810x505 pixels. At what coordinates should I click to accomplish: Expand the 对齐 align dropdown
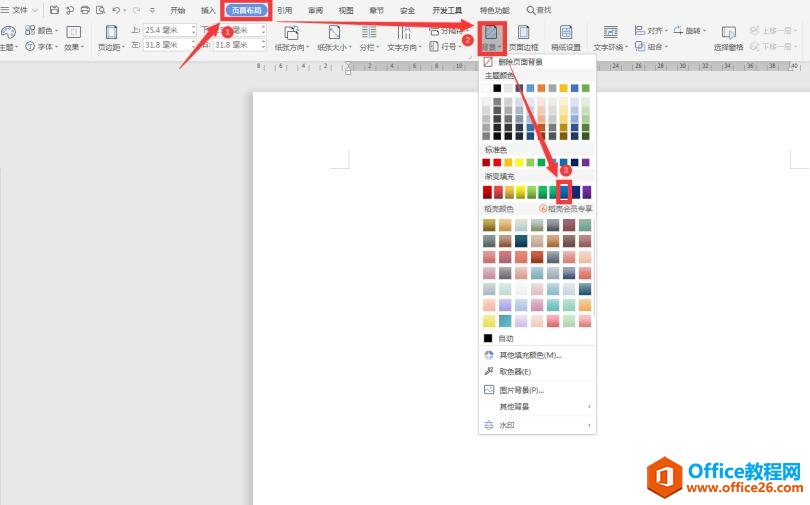click(x=649, y=31)
